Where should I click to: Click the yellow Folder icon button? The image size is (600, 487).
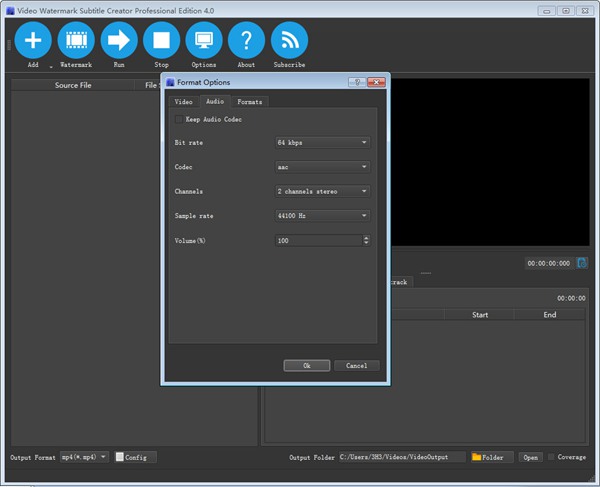pos(492,457)
